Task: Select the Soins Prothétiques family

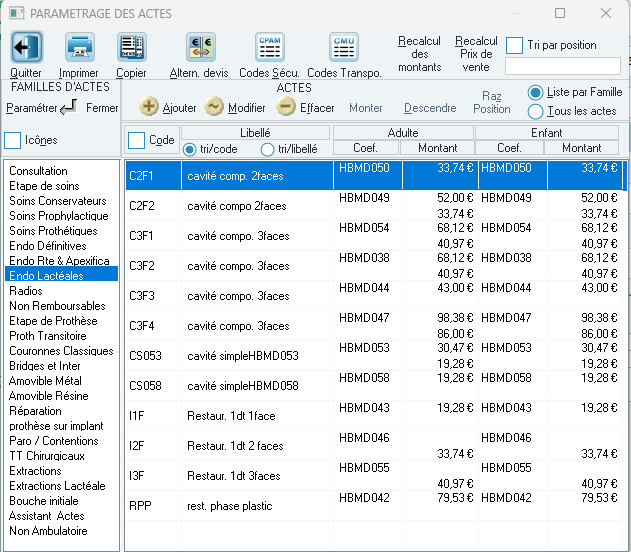Action: pyautogui.click(x=62, y=231)
